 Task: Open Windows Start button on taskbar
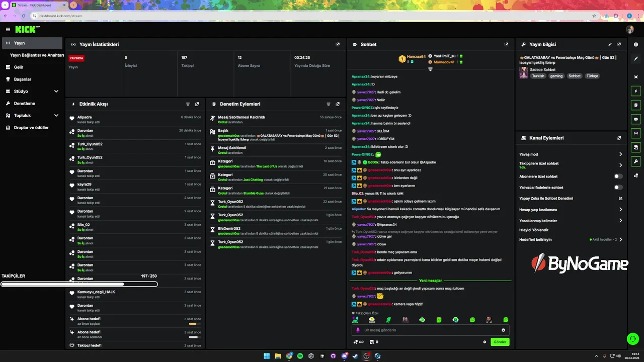click(x=267, y=356)
